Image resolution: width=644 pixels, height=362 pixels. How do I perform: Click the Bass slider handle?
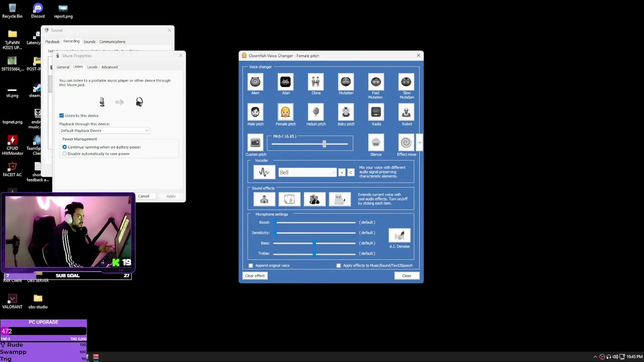(x=314, y=243)
